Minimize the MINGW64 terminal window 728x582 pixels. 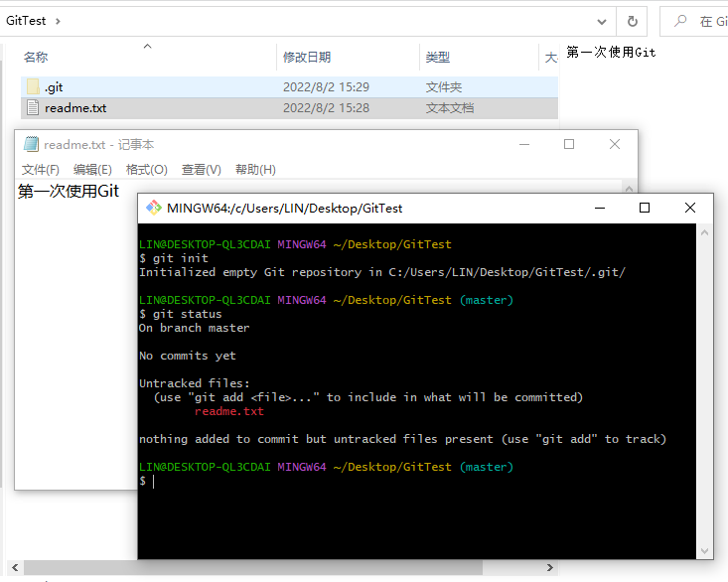coord(600,208)
